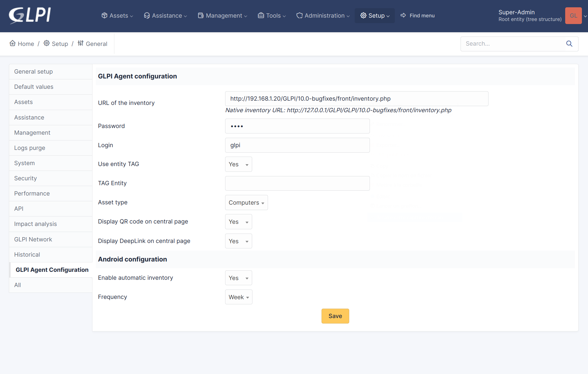Open the Tools menu

click(272, 16)
